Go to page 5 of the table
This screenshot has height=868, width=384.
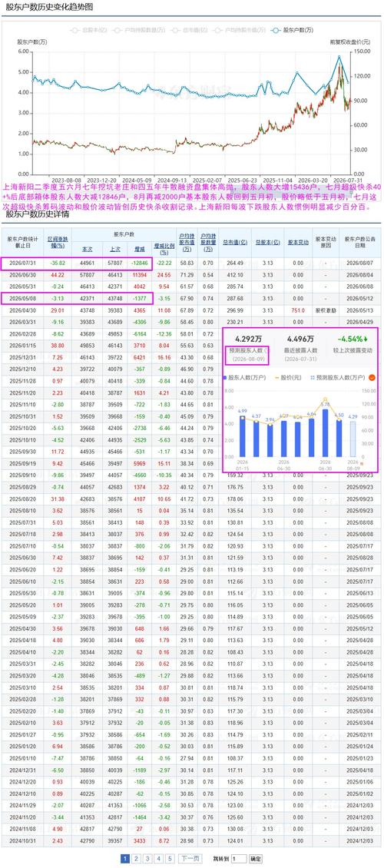click(x=170, y=859)
